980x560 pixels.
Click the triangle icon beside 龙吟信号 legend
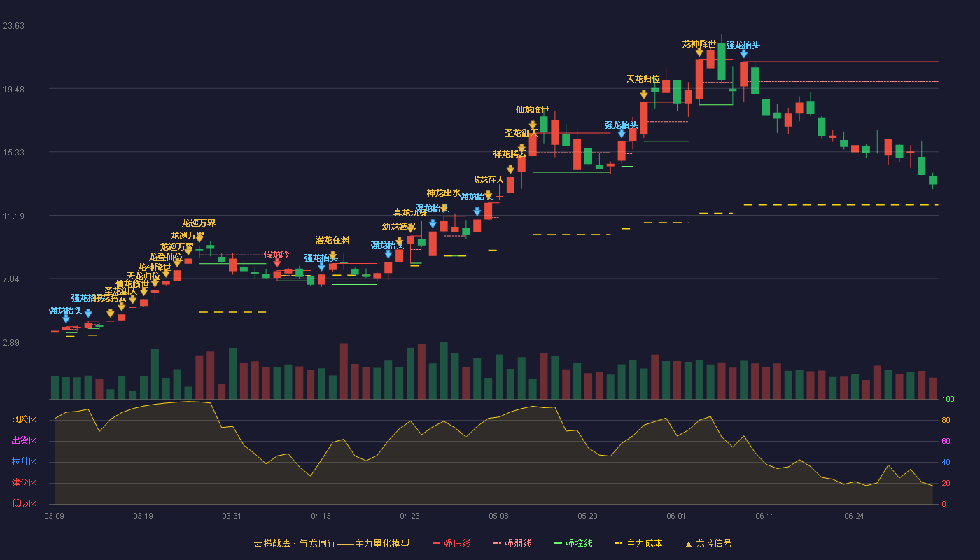tap(688, 544)
